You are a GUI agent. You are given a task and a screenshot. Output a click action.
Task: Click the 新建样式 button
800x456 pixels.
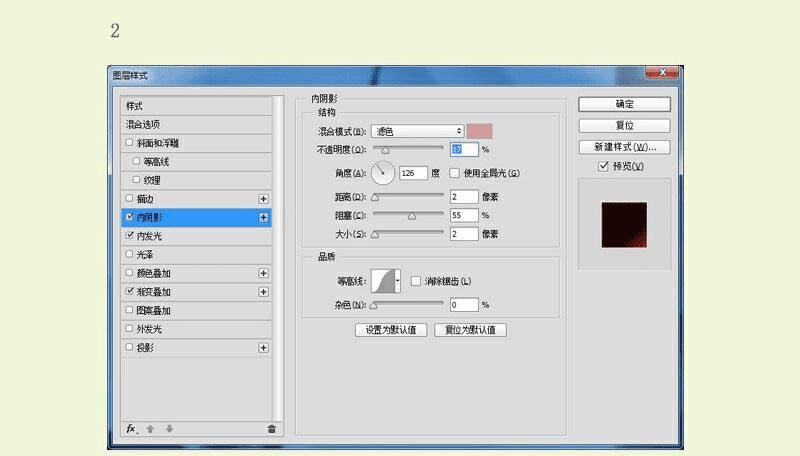tap(624, 147)
